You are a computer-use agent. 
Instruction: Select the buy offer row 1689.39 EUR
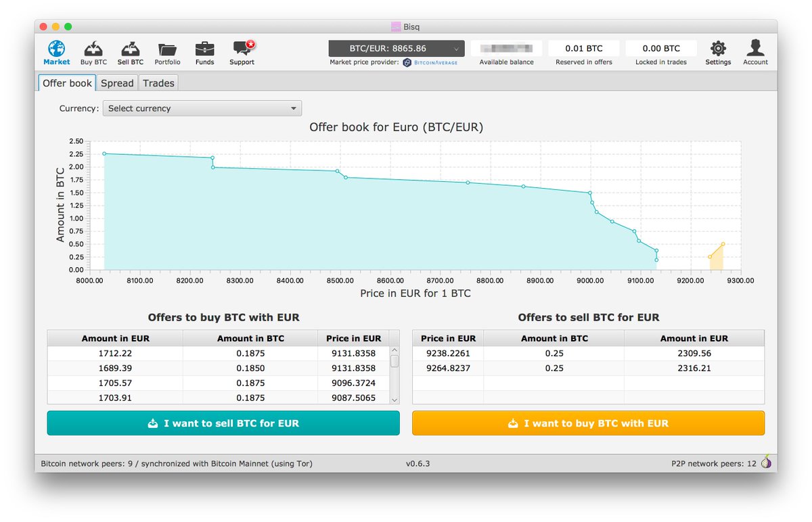coord(219,369)
